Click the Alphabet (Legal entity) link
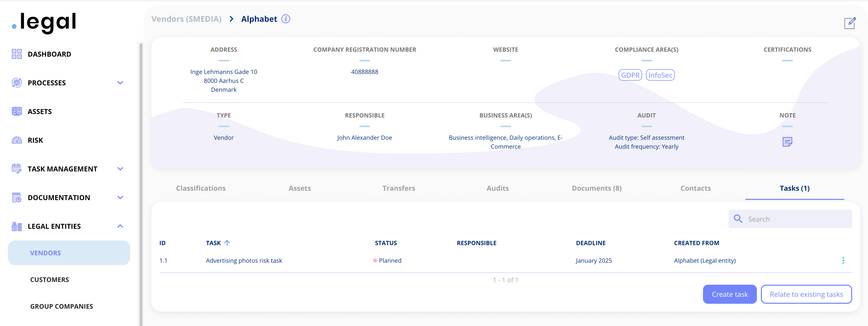The image size is (868, 326). click(x=705, y=260)
